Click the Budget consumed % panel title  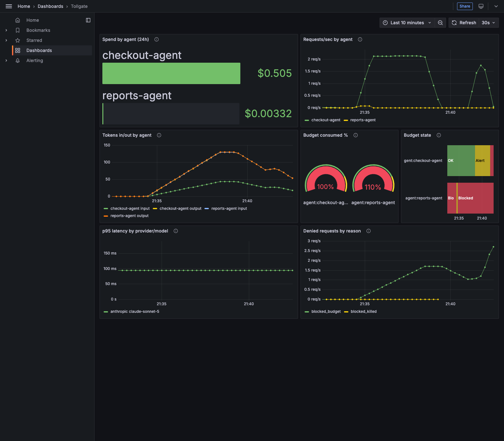325,135
